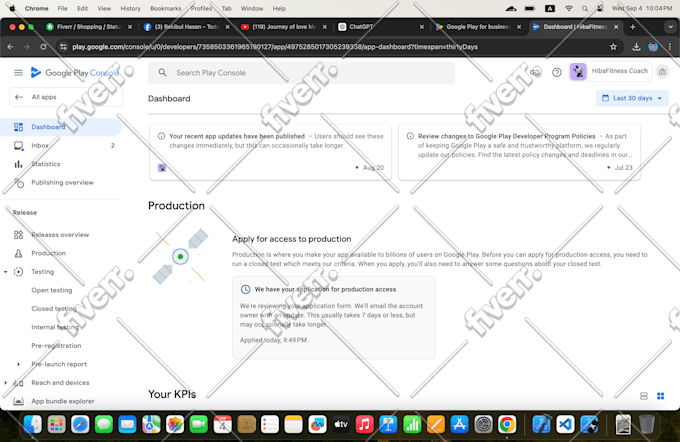Open Releases overview
The image size is (680, 442).
(x=61, y=235)
